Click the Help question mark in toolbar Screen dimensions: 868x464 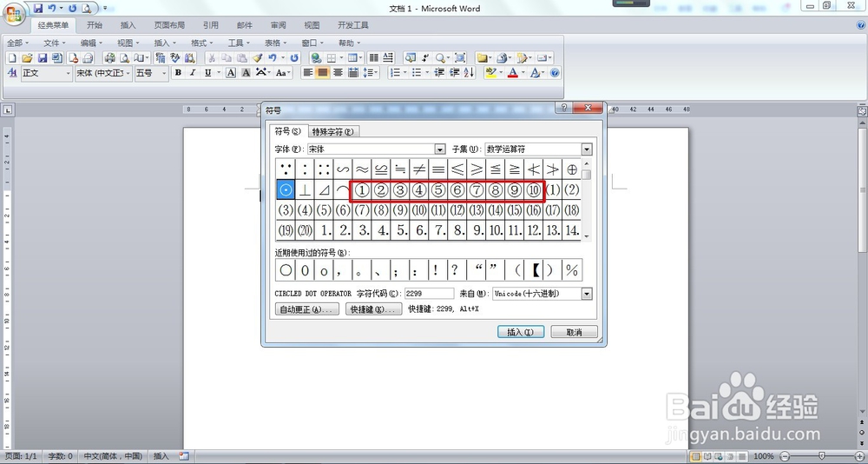[555, 73]
